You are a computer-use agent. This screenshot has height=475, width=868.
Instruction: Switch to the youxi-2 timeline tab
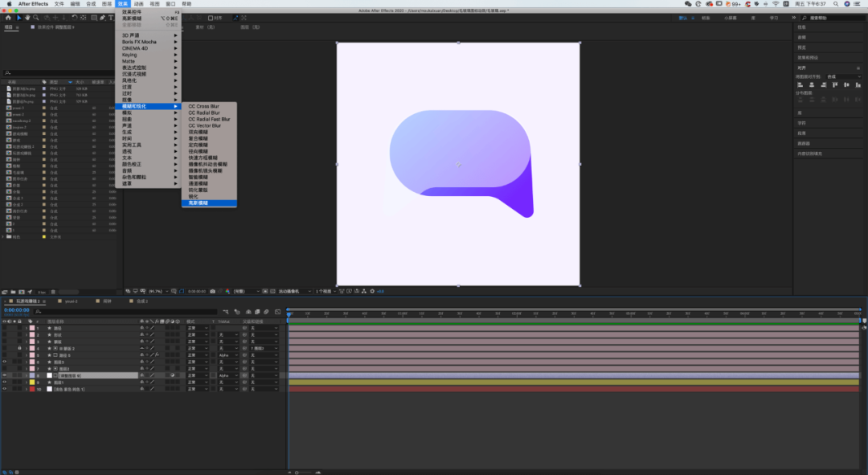(71, 301)
